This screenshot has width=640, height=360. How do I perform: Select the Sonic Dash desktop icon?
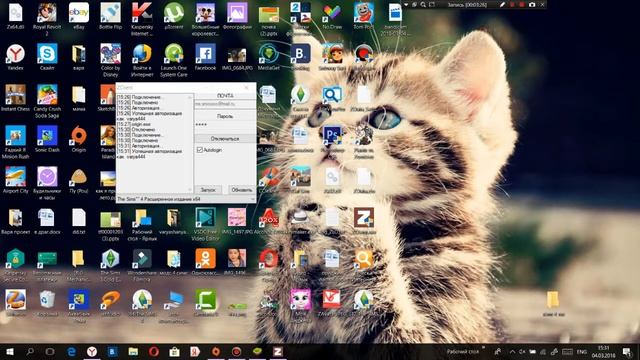point(47,139)
